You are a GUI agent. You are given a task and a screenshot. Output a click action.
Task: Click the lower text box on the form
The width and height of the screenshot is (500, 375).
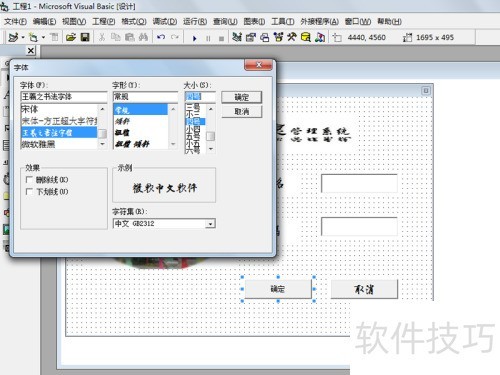coord(359,227)
